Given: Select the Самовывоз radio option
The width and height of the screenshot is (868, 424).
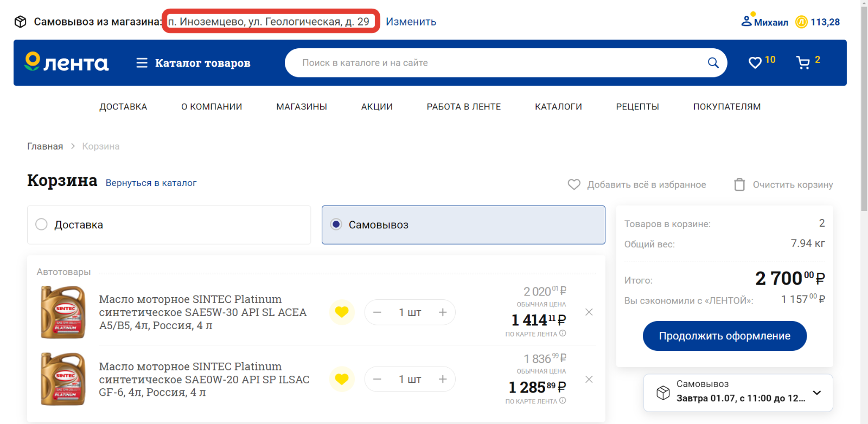Looking at the screenshot, I should point(336,224).
